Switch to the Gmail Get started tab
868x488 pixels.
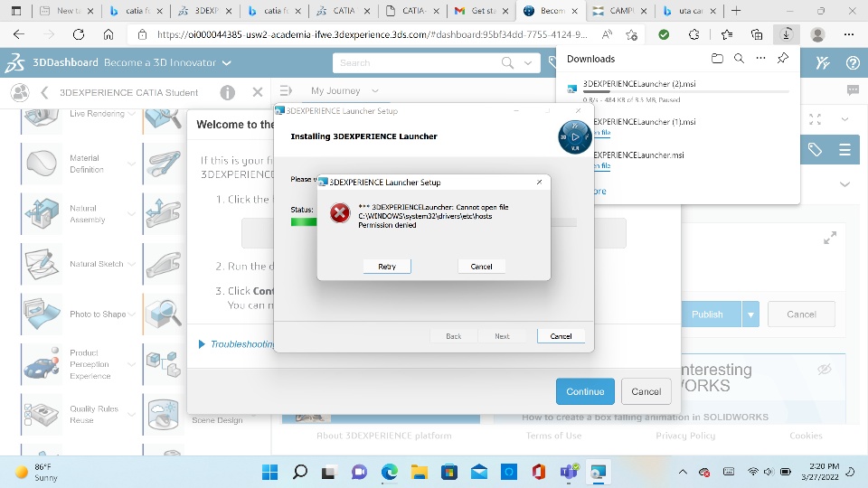click(482, 11)
